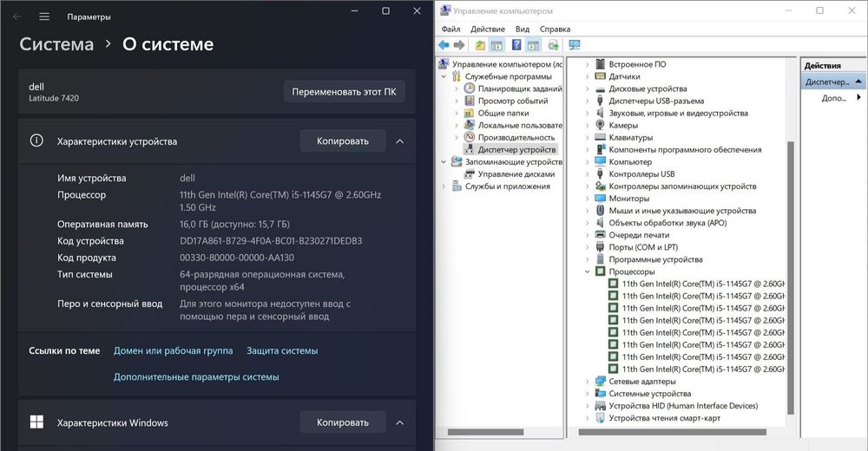The image size is (868, 451).
Task: Select Контроллеры USB category
Action: pos(641,173)
